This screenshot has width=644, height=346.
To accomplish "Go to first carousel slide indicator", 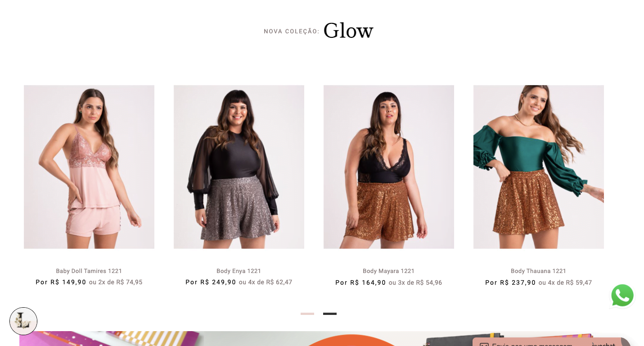I will click(x=307, y=314).
